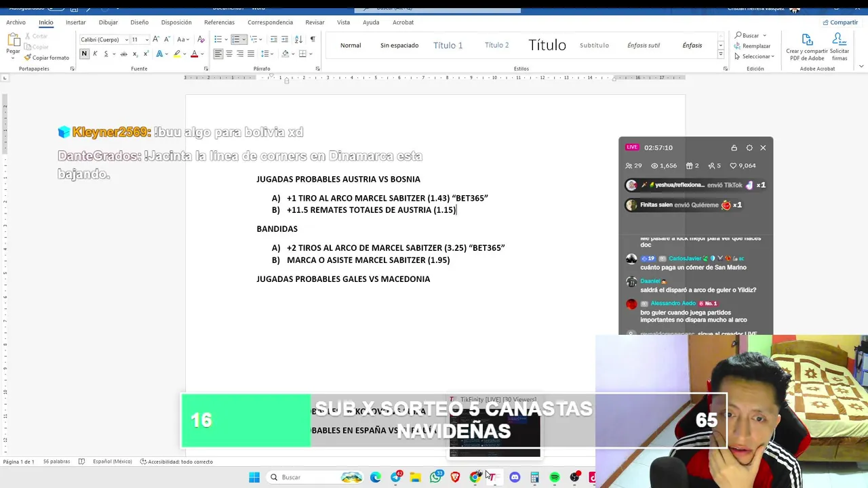Switch to the Diseño ribbon tab
Screen dimensions: 868x488
tap(139, 22)
